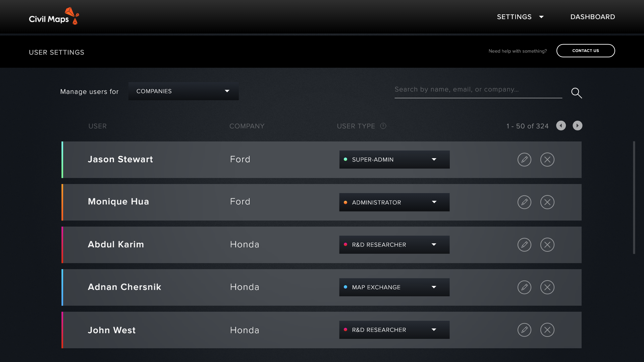The height and width of the screenshot is (362, 644).
Task: Click the search magnifying glass icon
Action: pyautogui.click(x=576, y=93)
